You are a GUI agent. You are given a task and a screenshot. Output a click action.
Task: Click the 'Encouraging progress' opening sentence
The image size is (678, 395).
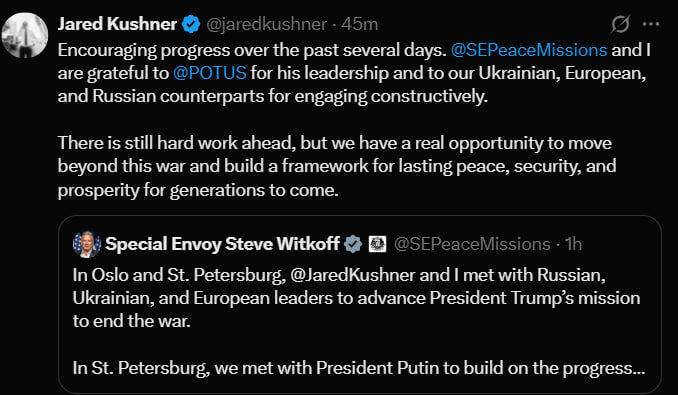(x=252, y=50)
